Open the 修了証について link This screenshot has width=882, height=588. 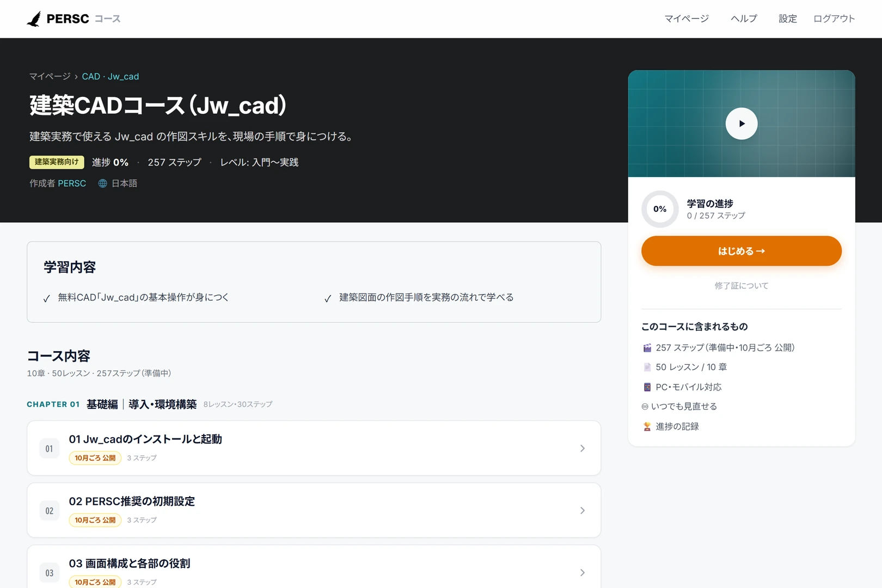(742, 286)
